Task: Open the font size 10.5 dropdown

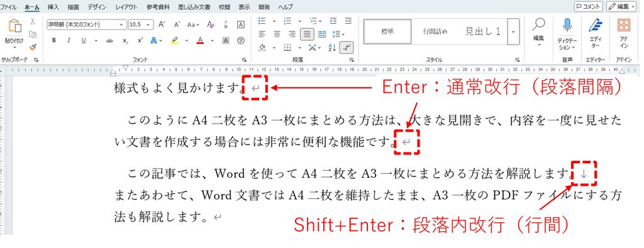Action: 148,24
